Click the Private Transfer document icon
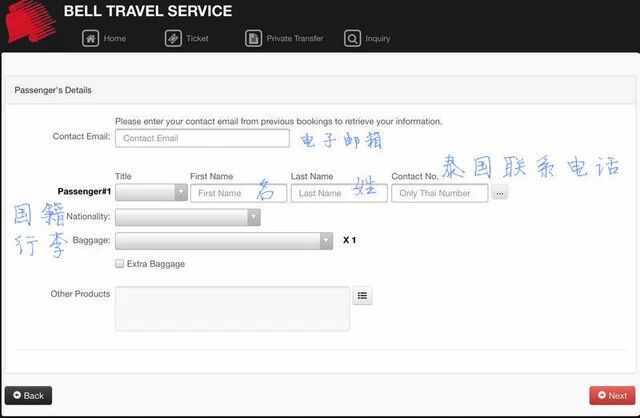640x418 pixels. coord(253,39)
